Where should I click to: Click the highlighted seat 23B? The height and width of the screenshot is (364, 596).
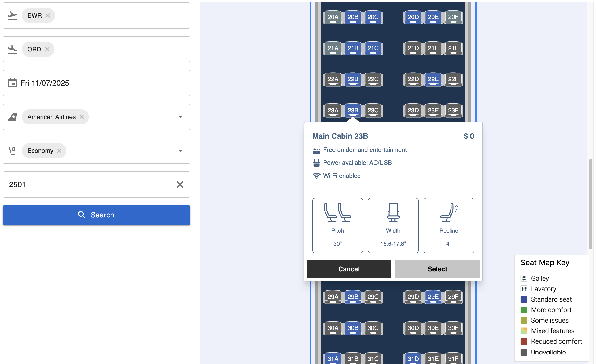click(353, 110)
